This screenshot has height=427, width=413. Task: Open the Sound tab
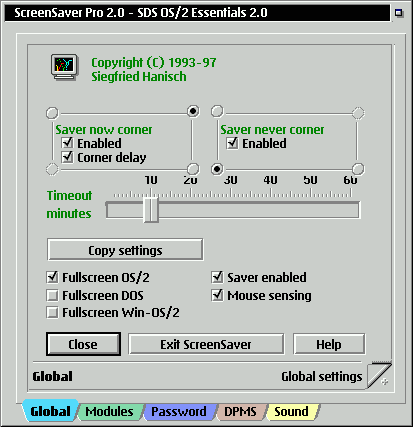click(x=292, y=411)
